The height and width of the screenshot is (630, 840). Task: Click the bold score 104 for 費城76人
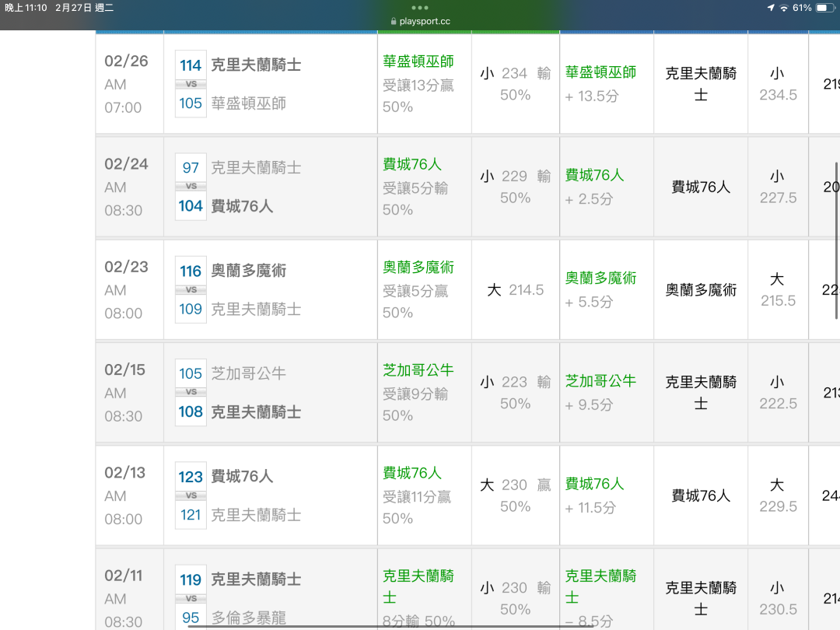click(191, 205)
